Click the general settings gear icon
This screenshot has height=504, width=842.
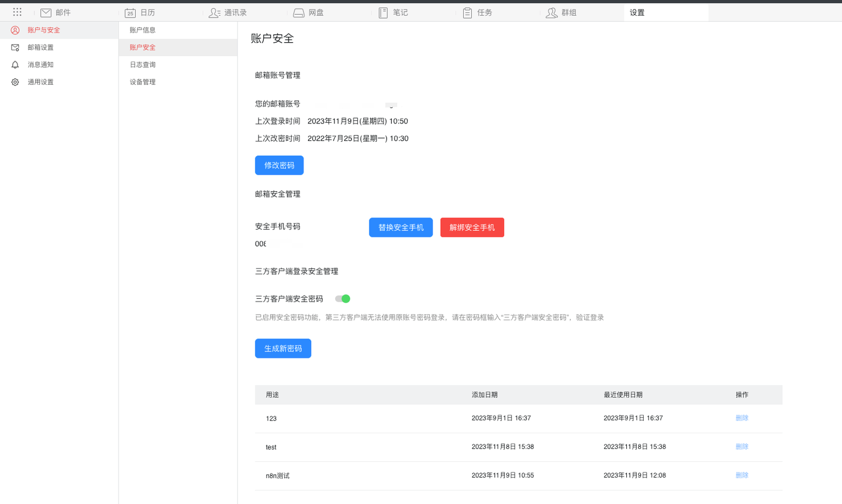pos(15,82)
